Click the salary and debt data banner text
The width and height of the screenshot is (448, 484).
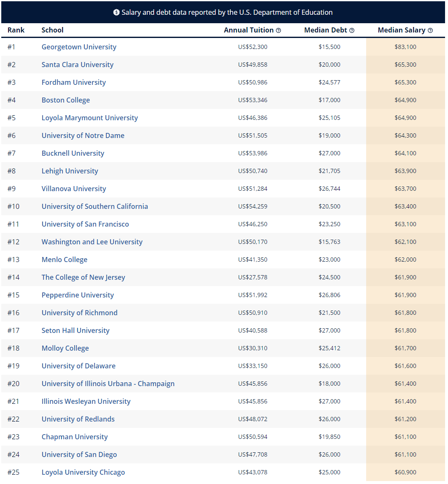coord(227,12)
